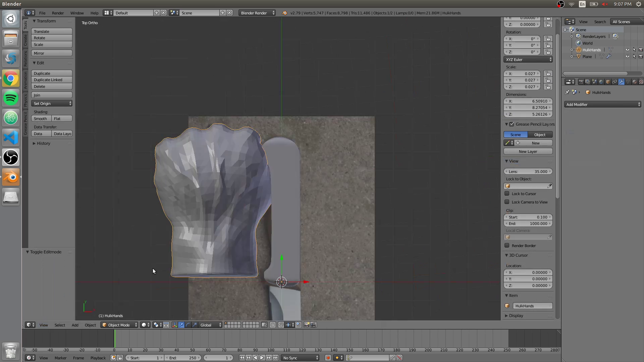Click the OpenGL render active viewport camera icon
This screenshot has height=362, width=644.
pos(307,325)
